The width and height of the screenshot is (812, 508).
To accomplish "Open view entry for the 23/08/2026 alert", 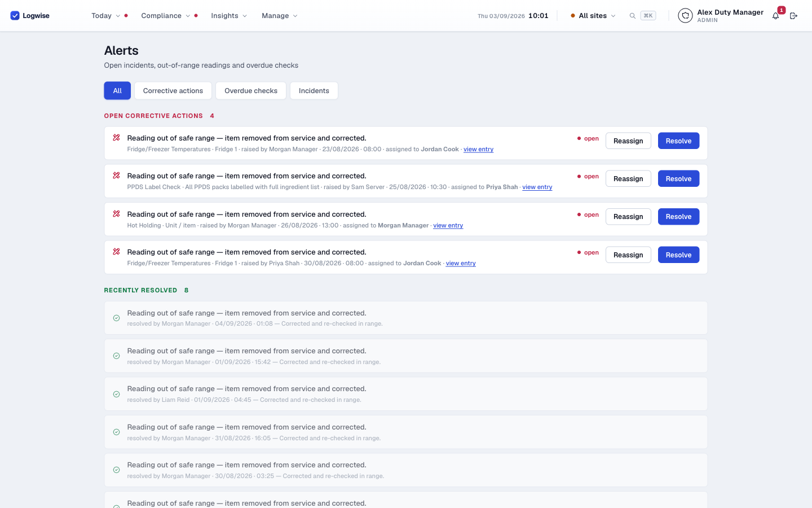I will [x=478, y=149].
